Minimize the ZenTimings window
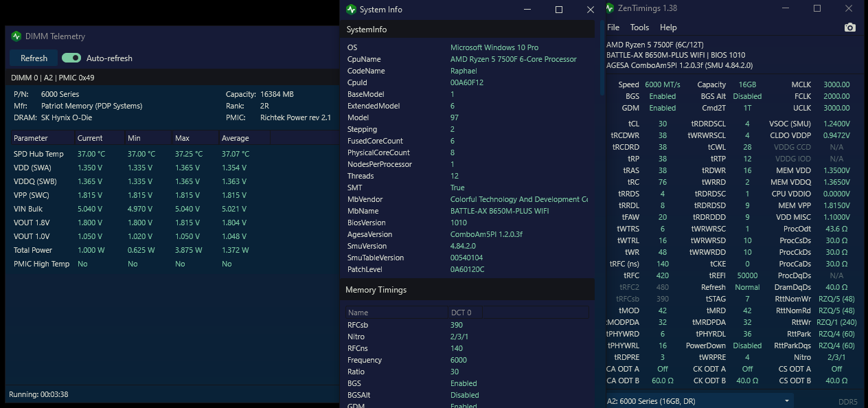The image size is (868, 408). pyautogui.click(x=786, y=8)
